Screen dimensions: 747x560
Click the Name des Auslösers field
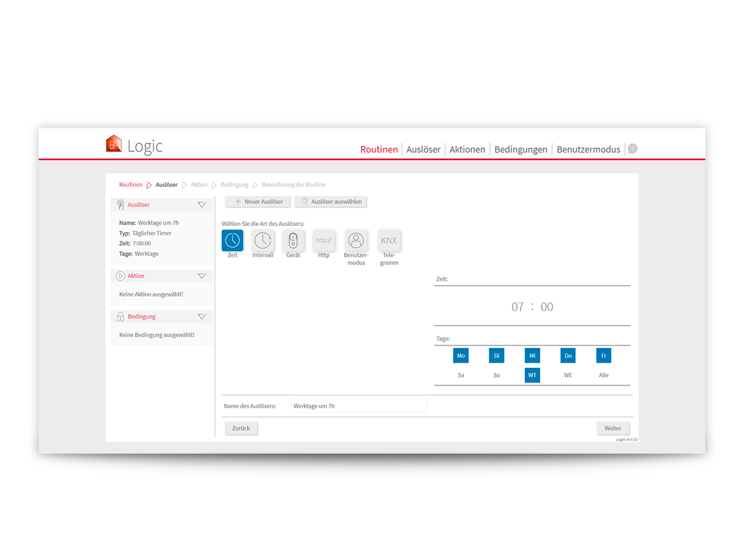pyautogui.click(x=359, y=406)
